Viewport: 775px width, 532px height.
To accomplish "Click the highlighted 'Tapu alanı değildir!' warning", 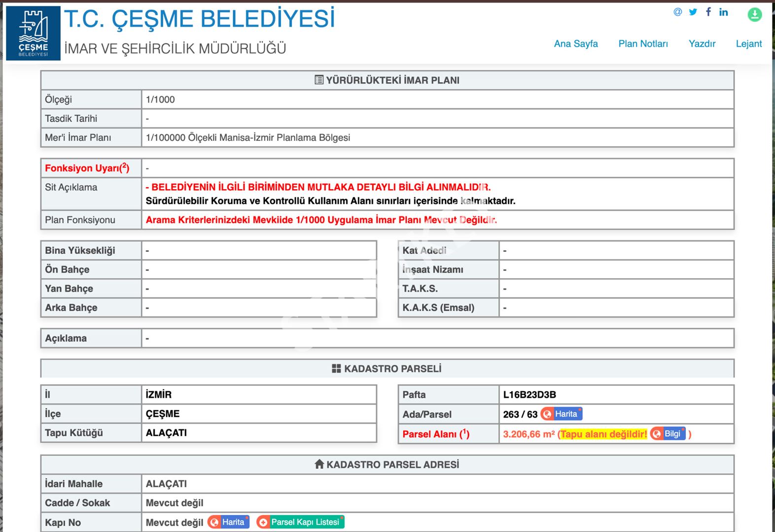I will tap(603, 434).
